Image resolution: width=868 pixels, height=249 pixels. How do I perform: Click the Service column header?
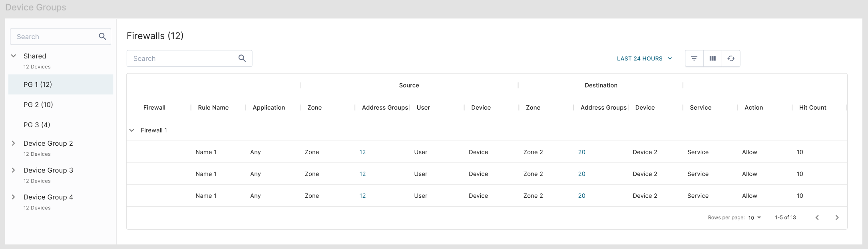pyautogui.click(x=701, y=107)
